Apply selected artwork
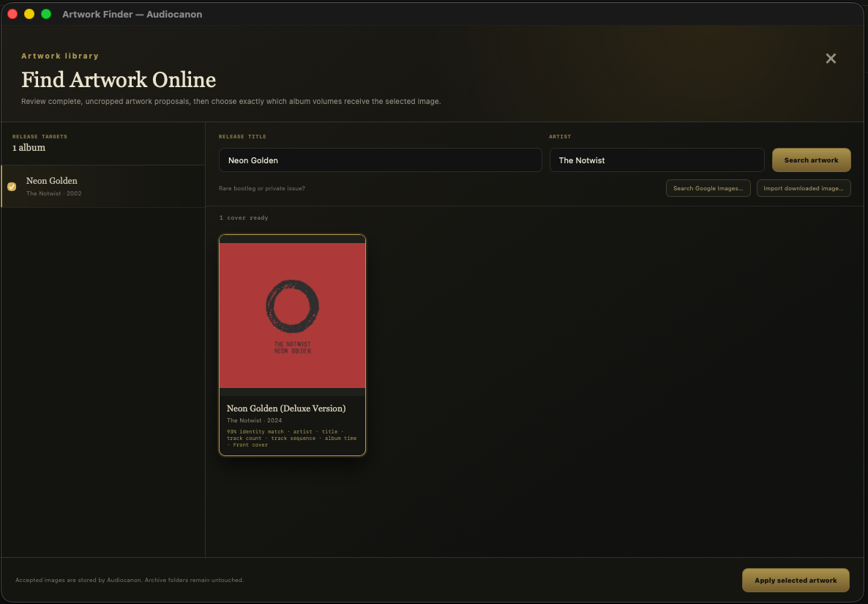Image resolution: width=868 pixels, height=604 pixels. point(796,580)
